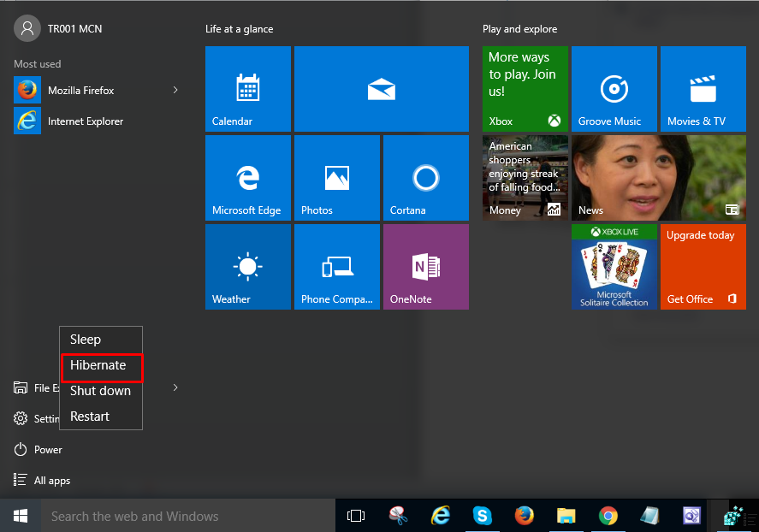Open the News live tile

[658, 178]
